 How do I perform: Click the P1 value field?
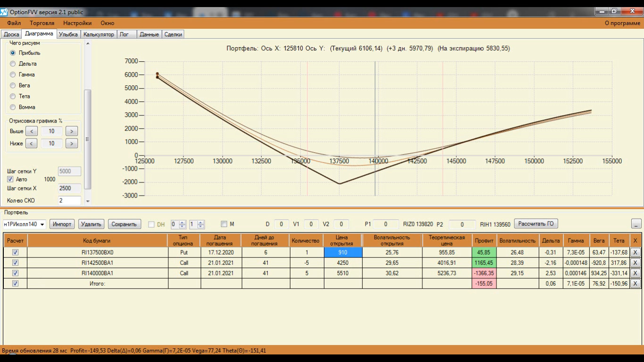tap(386, 224)
